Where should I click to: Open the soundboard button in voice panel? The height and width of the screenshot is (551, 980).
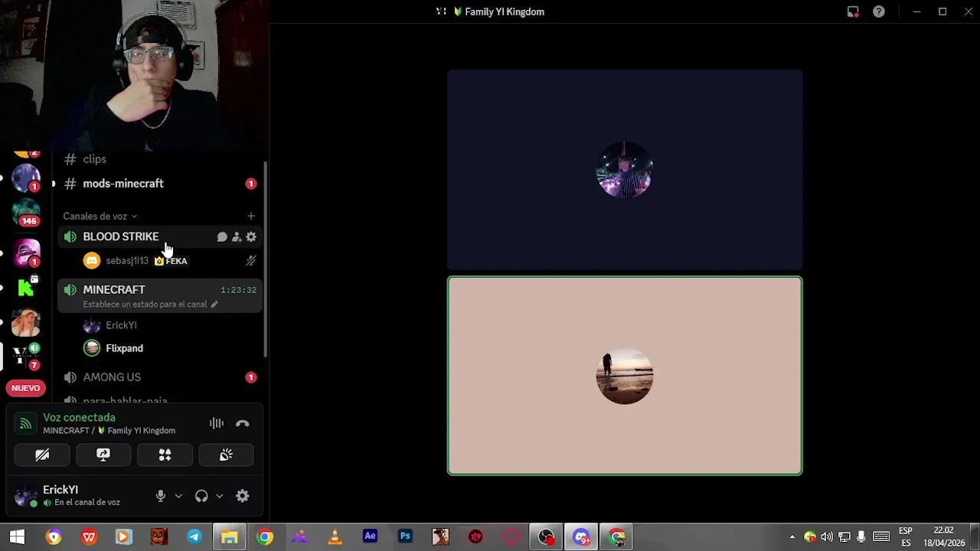pos(226,455)
